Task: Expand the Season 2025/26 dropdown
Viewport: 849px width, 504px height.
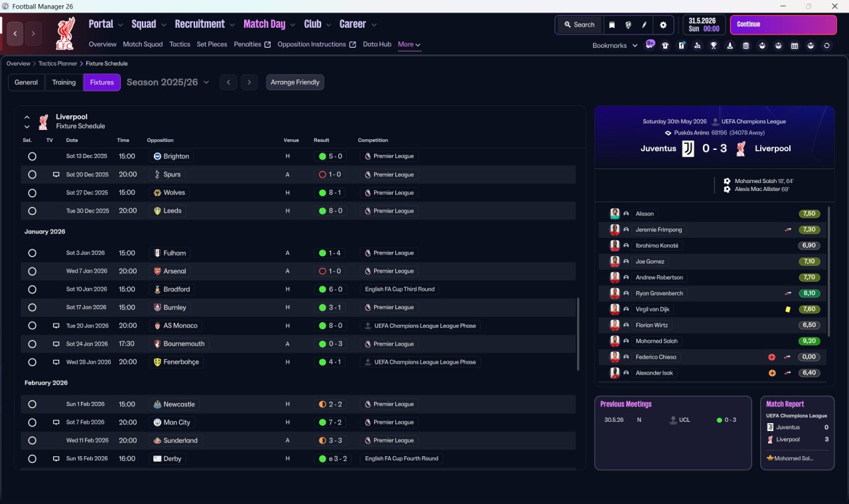Action: pos(168,82)
